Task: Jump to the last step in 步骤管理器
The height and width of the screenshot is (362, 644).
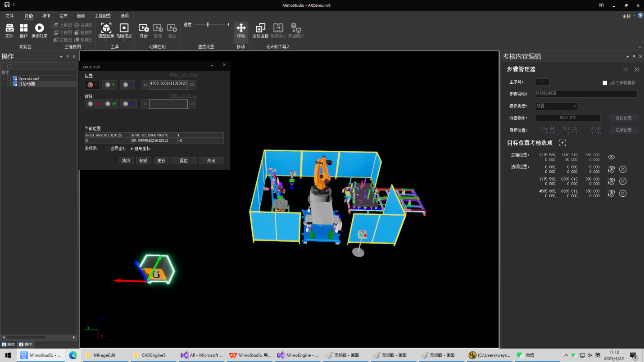Action: (636, 69)
